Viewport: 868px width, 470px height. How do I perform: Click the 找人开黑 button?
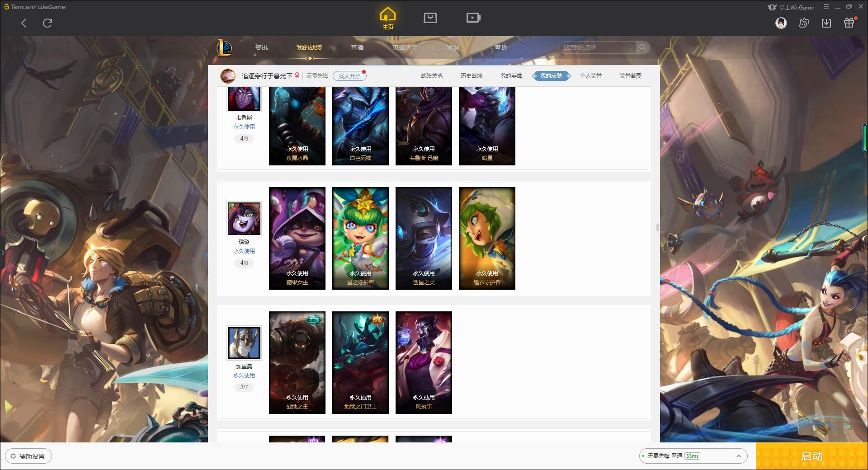349,76
